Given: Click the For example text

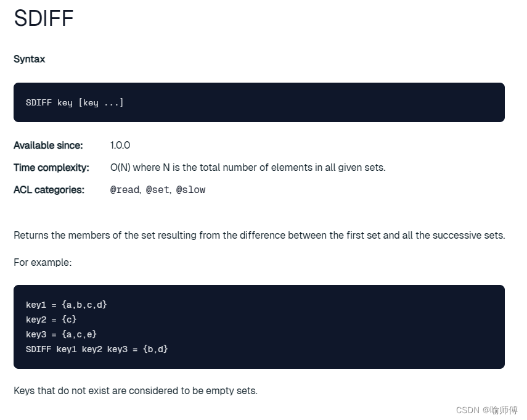Looking at the screenshot, I should [43, 262].
